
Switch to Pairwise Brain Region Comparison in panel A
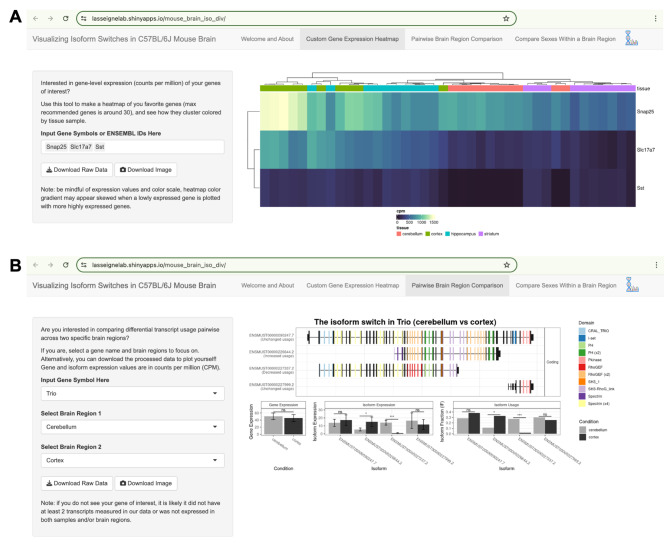457,39
